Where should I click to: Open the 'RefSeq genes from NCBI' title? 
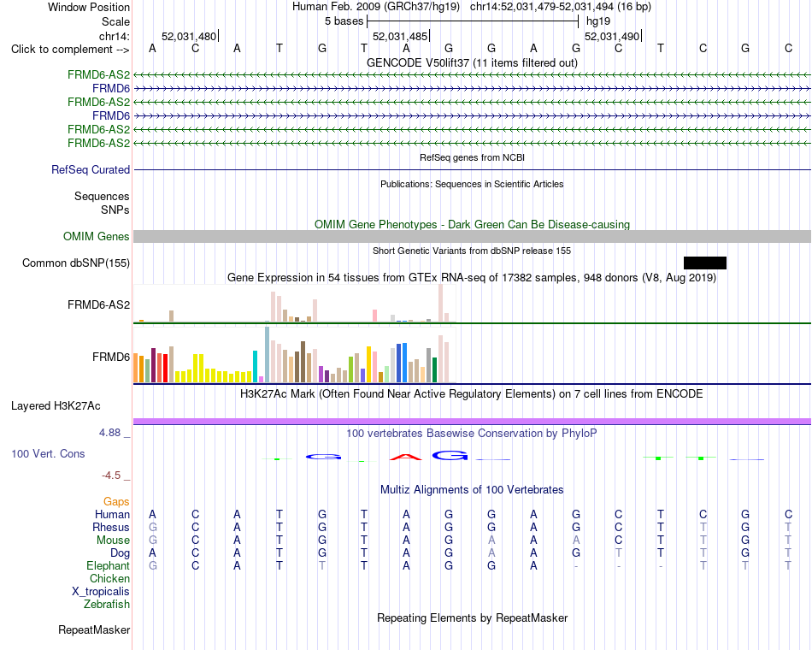point(472,157)
